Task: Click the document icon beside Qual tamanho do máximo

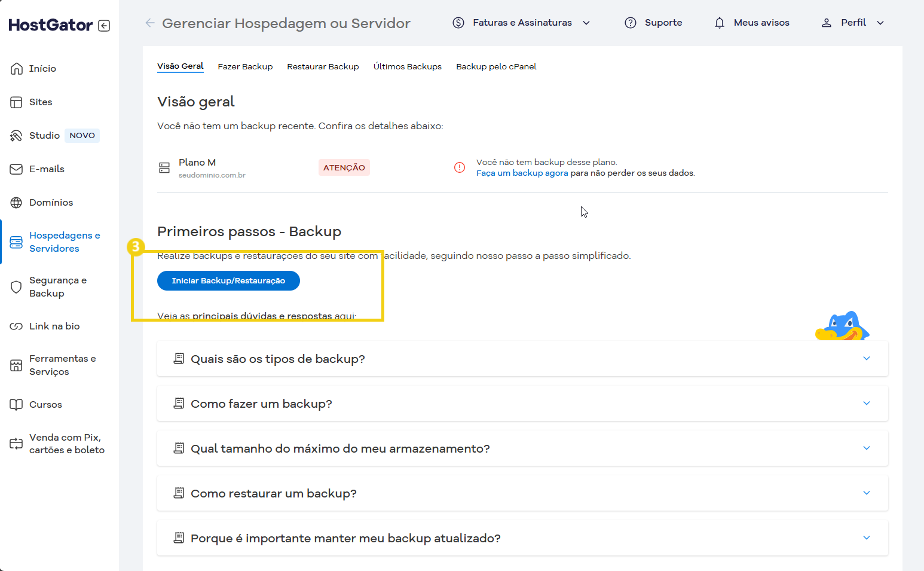Action: [179, 448]
